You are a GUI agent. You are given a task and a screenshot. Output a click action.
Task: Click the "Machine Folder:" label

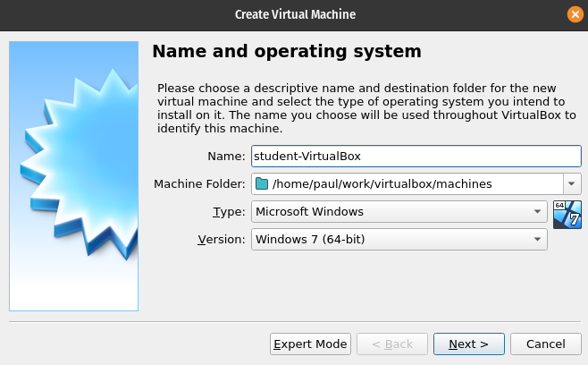coord(199,184)
